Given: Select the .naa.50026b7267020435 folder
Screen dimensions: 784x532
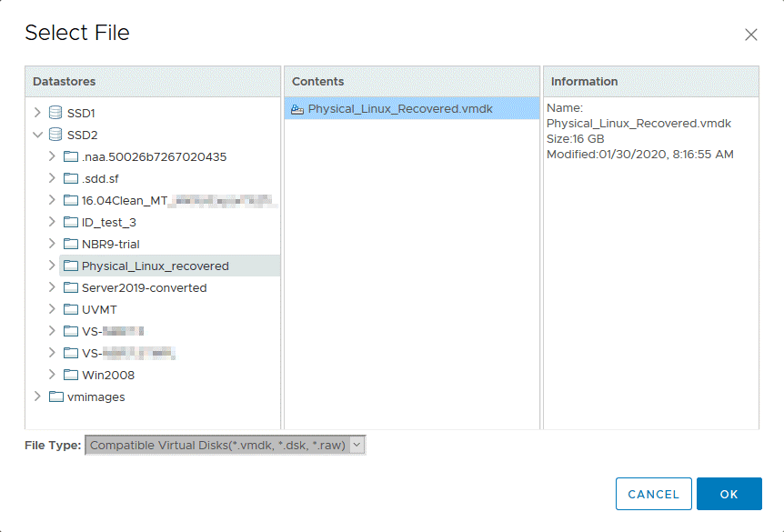Looking at the screenshot, I should tap(154, 156).
